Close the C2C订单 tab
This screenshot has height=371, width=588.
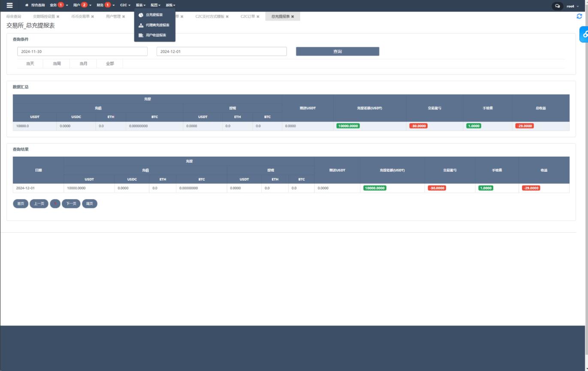(258, 17)
